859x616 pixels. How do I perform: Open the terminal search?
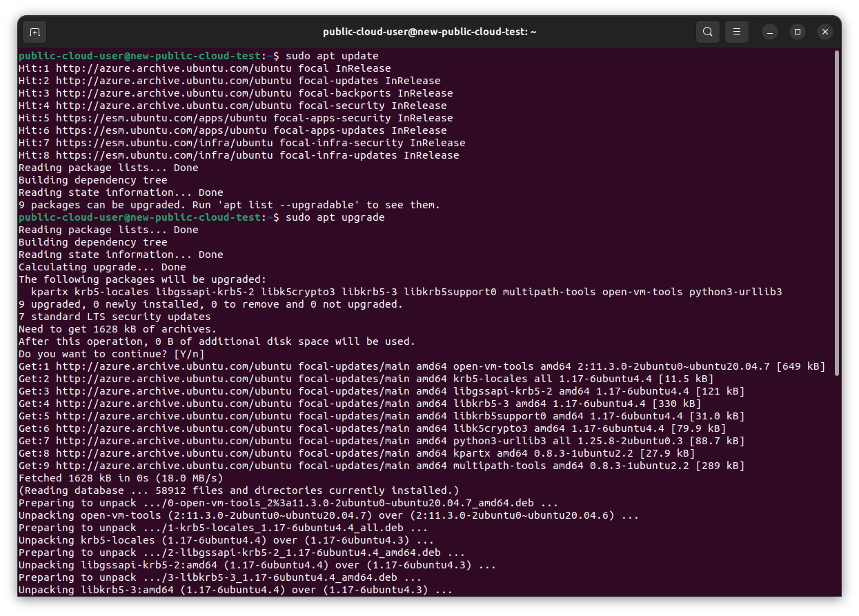708,32
